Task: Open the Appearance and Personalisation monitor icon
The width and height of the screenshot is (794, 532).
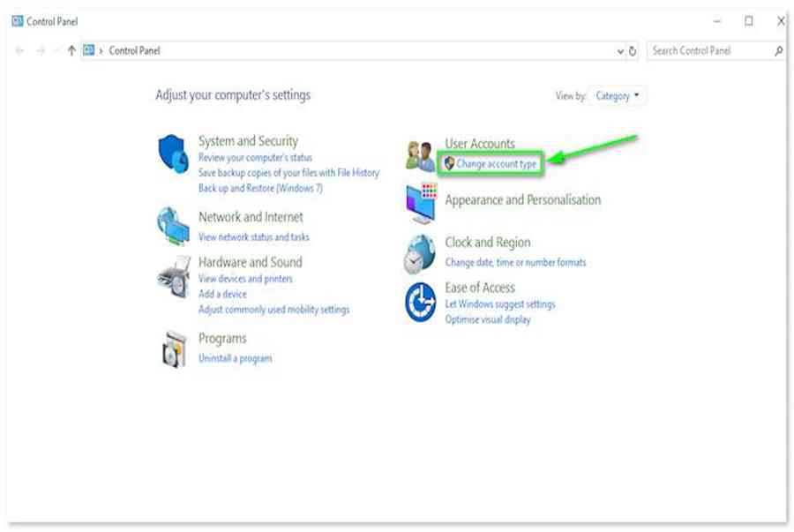Action: (422, 204)
